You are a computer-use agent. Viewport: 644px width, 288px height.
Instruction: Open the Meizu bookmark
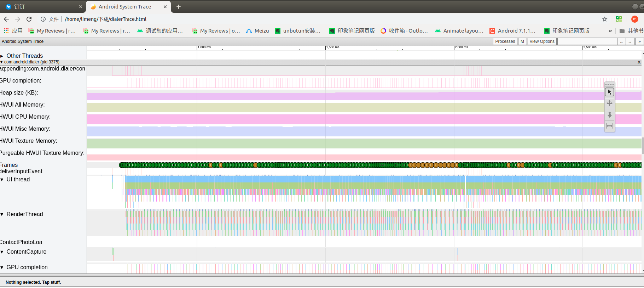pyautogui.click(x=257, y=31)
